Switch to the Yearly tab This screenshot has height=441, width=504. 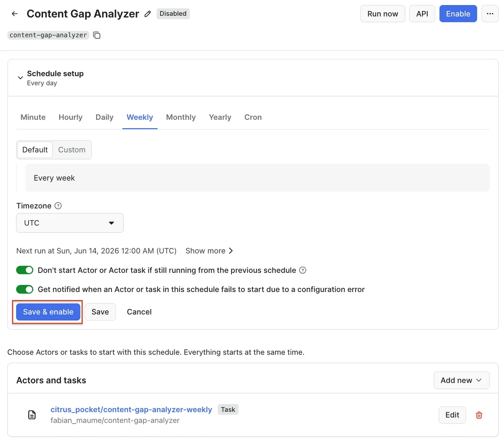[x=220, y=117]
